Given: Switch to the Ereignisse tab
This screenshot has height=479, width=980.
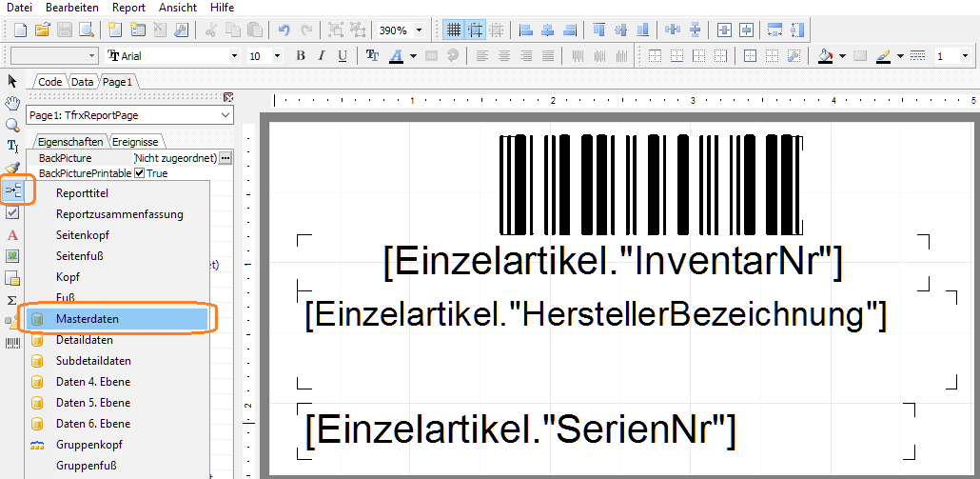Looking at the screenshot, I should tap(135, 142).
